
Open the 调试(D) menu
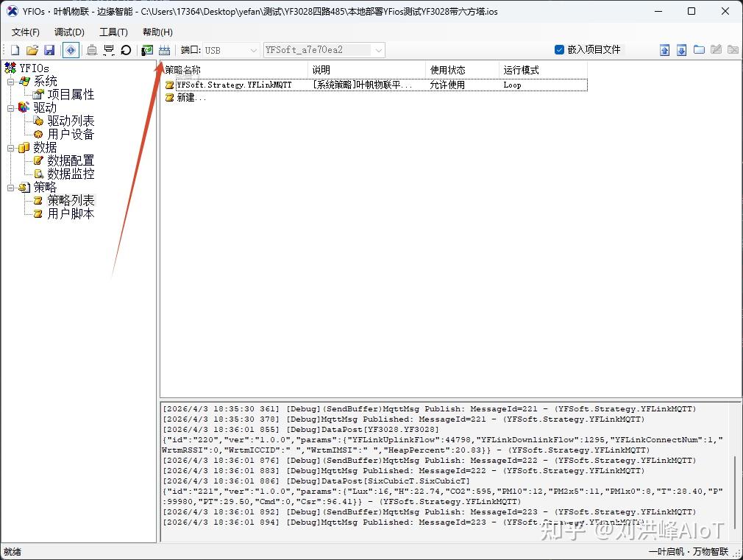[69, 32]
